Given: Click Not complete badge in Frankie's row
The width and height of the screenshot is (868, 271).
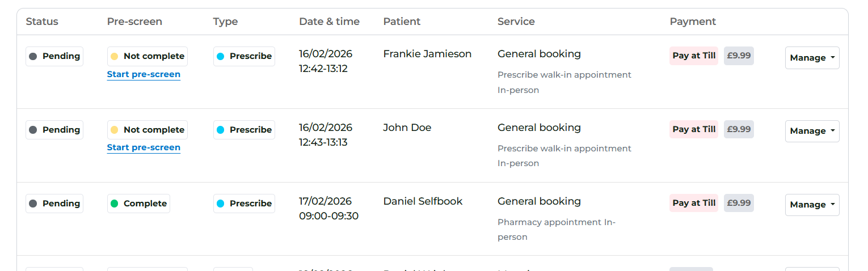Looking at the screenshot, I should pos(147,56).
